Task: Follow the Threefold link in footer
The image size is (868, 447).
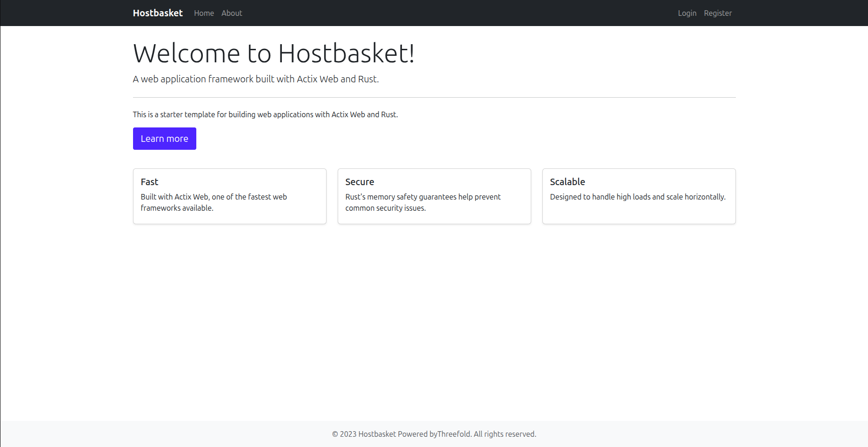Action: click(x=454, y=434)
